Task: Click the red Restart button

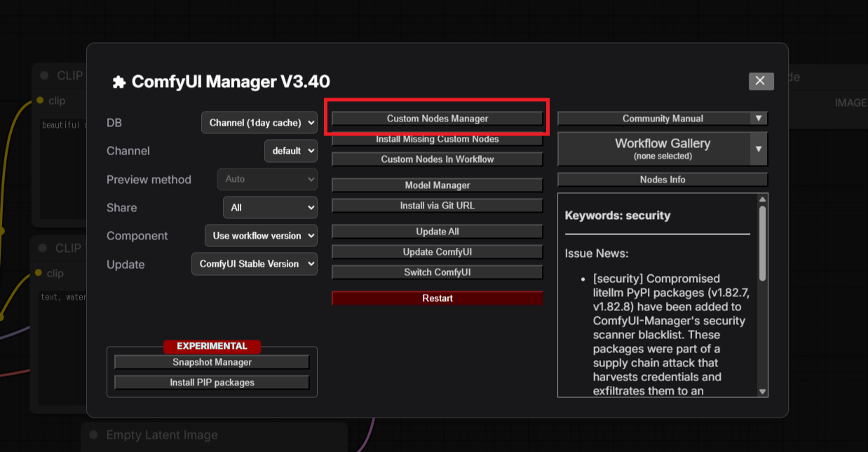Action: point(438,298)
